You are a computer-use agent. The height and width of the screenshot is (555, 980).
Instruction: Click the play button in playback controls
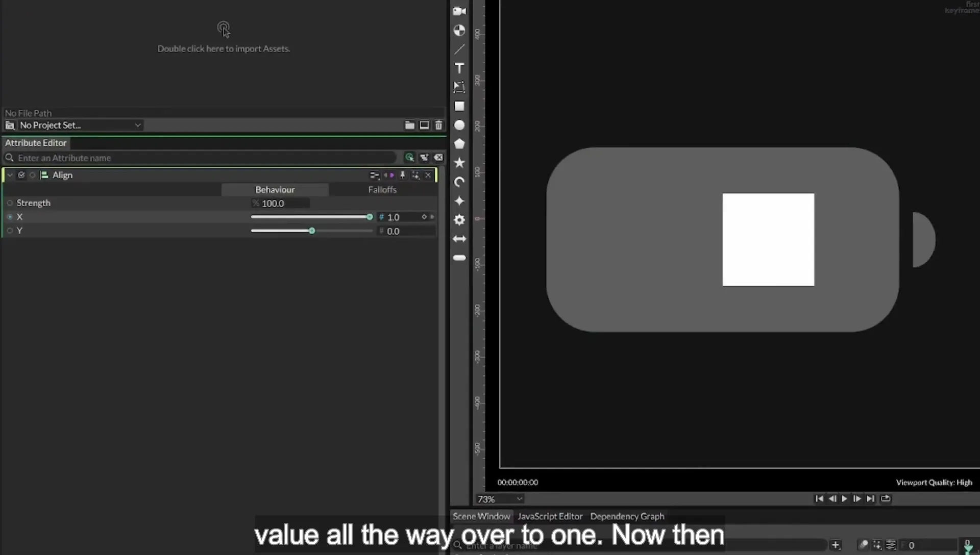(x=844, y=498)
